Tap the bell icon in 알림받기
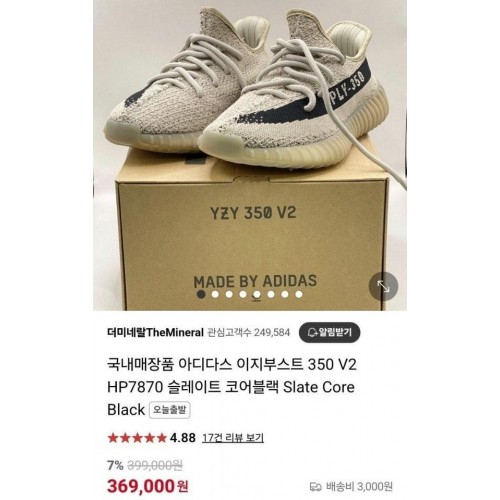 coord(313,332)
